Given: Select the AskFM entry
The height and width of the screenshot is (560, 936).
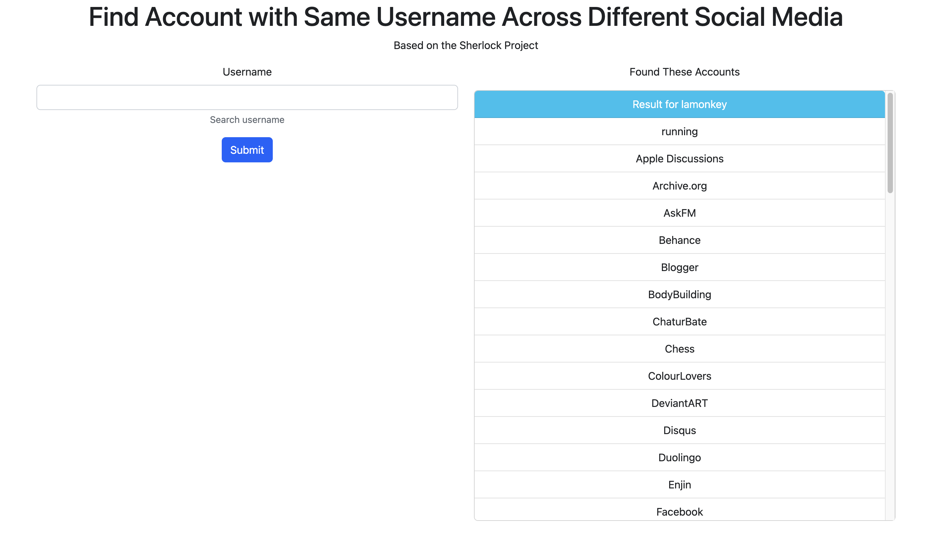Looking at the screenshot, I should [x=679, y=213].
